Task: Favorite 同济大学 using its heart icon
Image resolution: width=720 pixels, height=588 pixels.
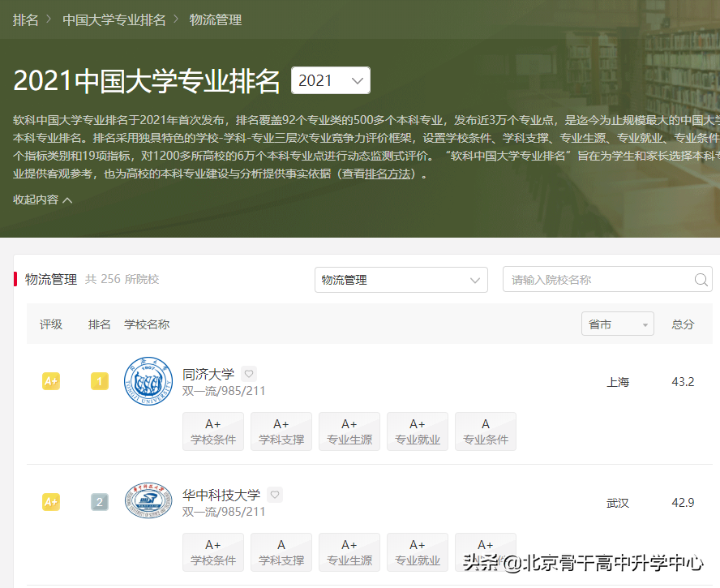Action: click(249, 374)
